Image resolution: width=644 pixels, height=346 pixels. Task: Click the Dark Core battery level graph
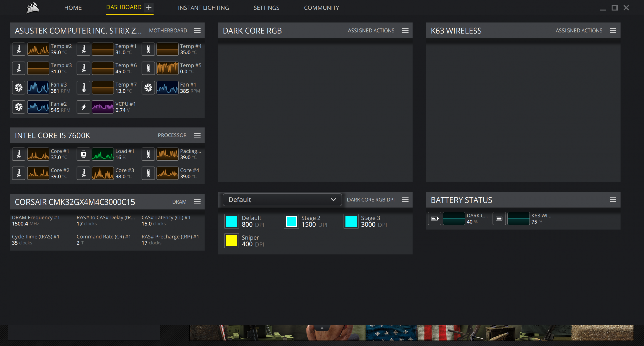[x=454, y=219]
